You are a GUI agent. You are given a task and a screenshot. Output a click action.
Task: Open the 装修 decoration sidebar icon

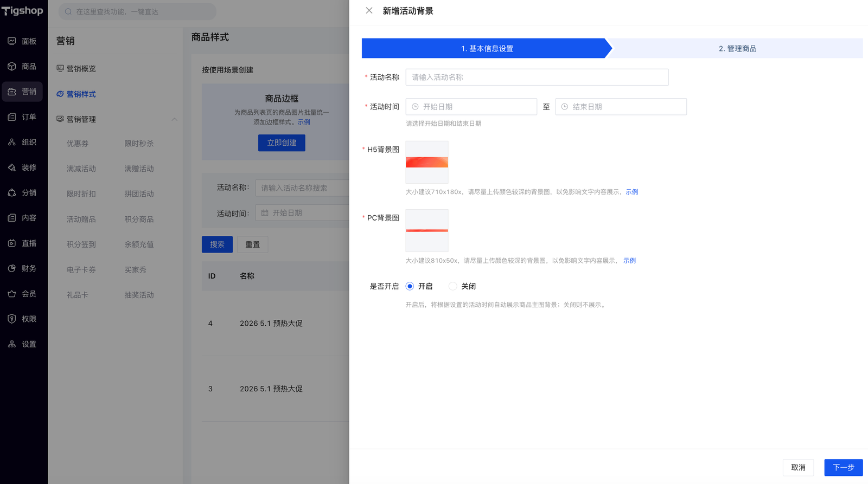point(12,167)
